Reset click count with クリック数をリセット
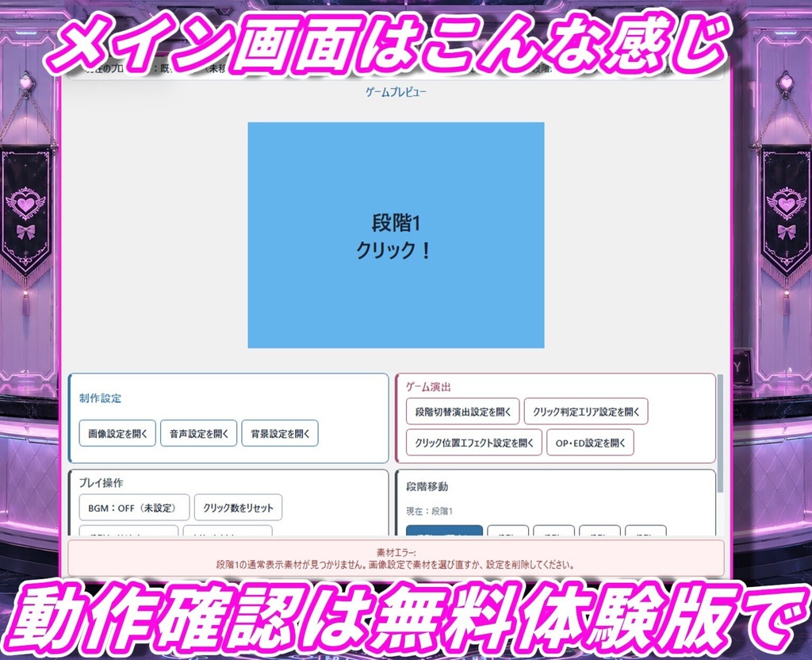812x660 pixels. click(x=238, y=508)
